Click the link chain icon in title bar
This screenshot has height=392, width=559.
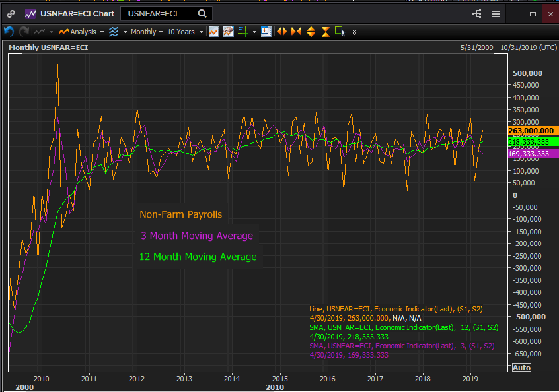click(11, 14)
